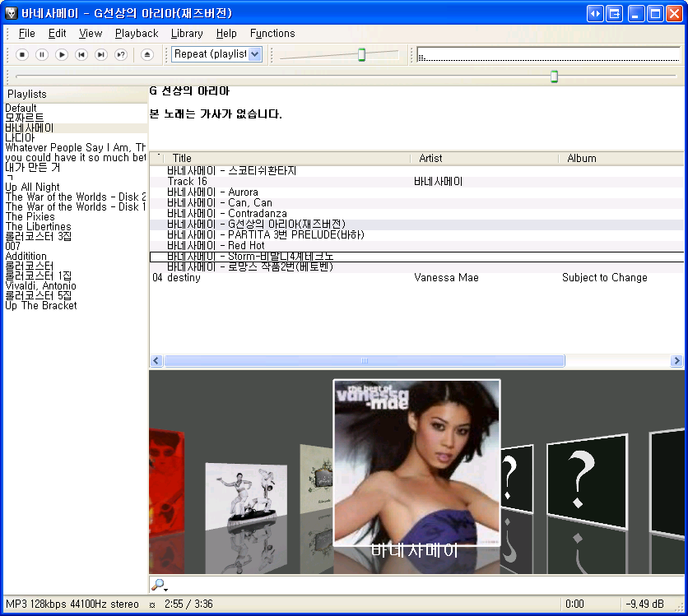Select the 나디아 playlist
Viewport: 688px width, 616px height.
(x=76, y=137)
